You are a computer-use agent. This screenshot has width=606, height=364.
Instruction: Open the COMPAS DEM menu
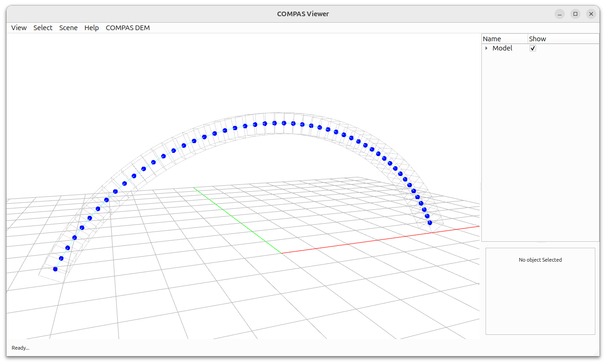point(128,28)
